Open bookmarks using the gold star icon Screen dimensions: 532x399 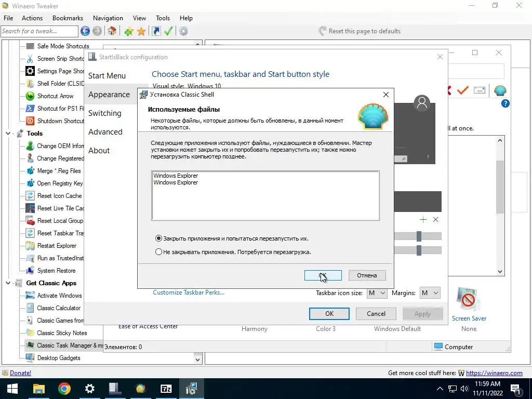tap(141, 32)
